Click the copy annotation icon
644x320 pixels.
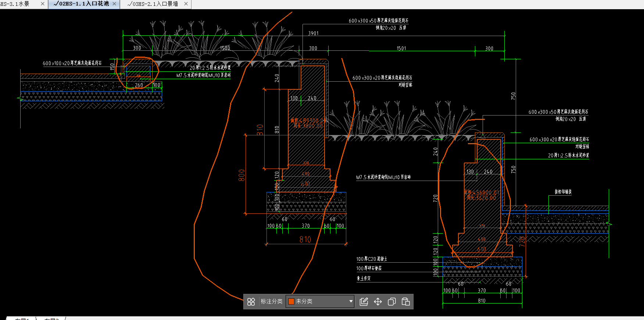coord(392,302)
